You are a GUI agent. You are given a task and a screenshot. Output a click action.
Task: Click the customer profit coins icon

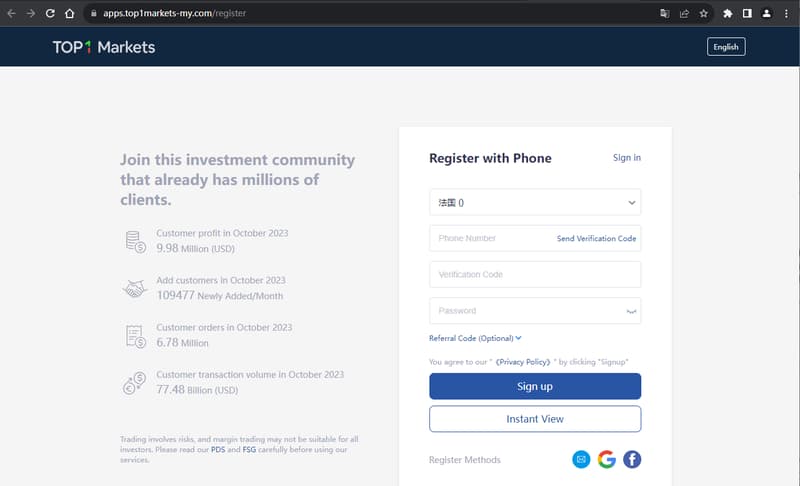pos(135,242)
